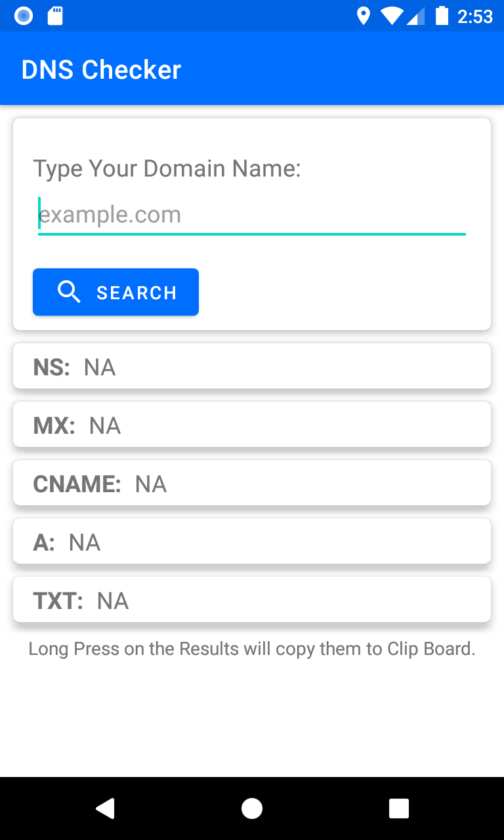Tap the cellular signal status icon
This screenshot has height=840, width=504.
click(x=416, y=16)
